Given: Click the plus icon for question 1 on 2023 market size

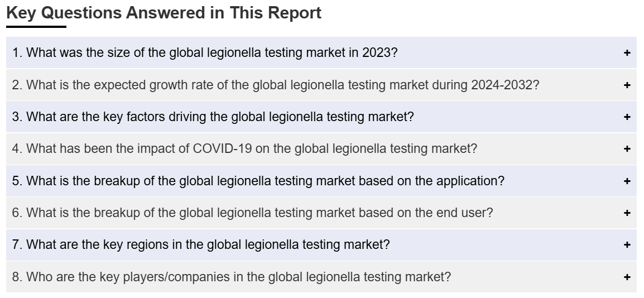Looking at the screenshot, I should tap(627, 53).
